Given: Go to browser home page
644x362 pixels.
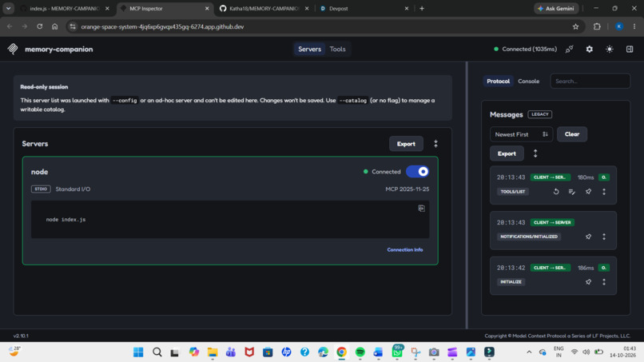Looking at the screenshot, I should 54,26.
